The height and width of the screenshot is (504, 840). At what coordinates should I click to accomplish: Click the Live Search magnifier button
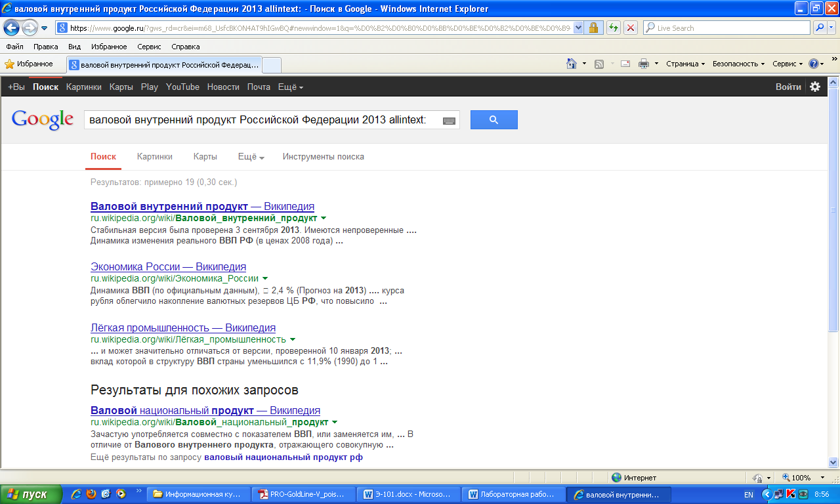tap(820, 28)
